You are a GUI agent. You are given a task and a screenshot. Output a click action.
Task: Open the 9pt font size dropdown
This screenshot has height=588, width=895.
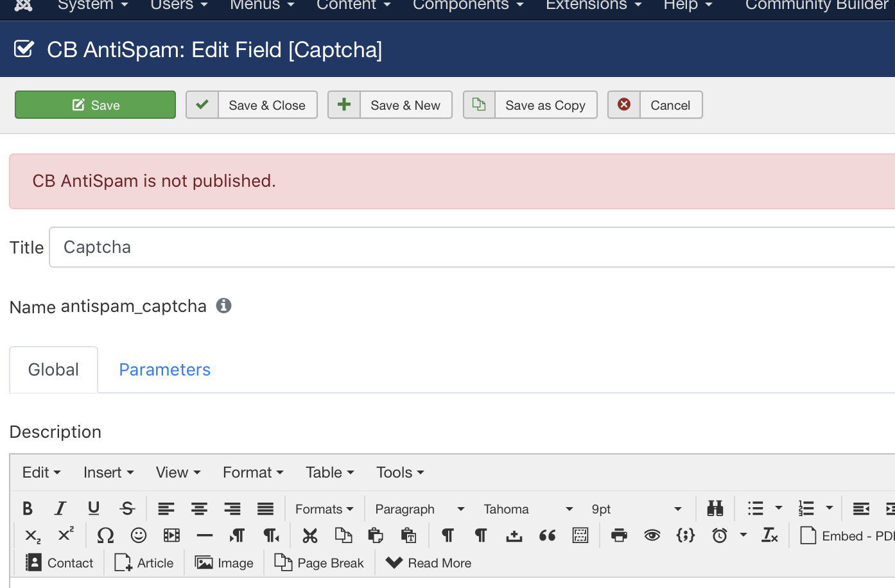pyautogui.click(x=636, y=509)
